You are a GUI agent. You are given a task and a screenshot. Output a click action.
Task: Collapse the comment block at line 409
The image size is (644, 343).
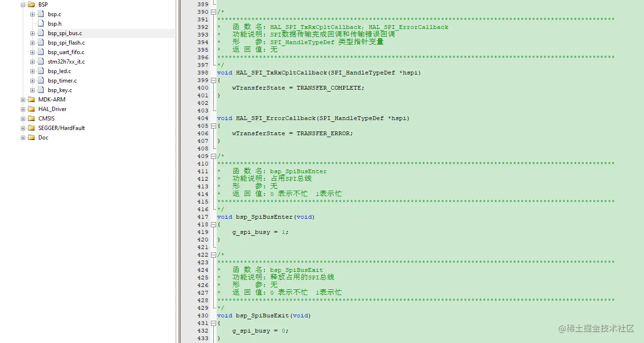pyautogui.click(x=213, y=156)
